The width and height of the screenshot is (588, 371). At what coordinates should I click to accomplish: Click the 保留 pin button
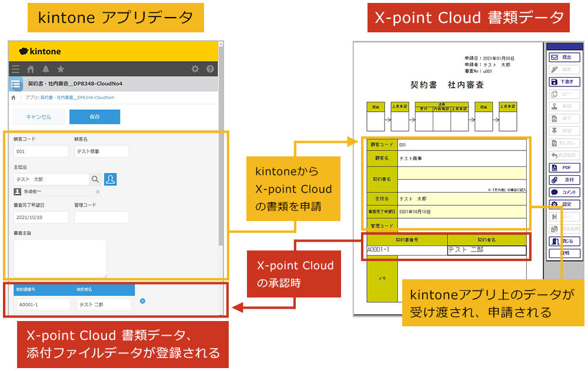(x=564, y=131)
